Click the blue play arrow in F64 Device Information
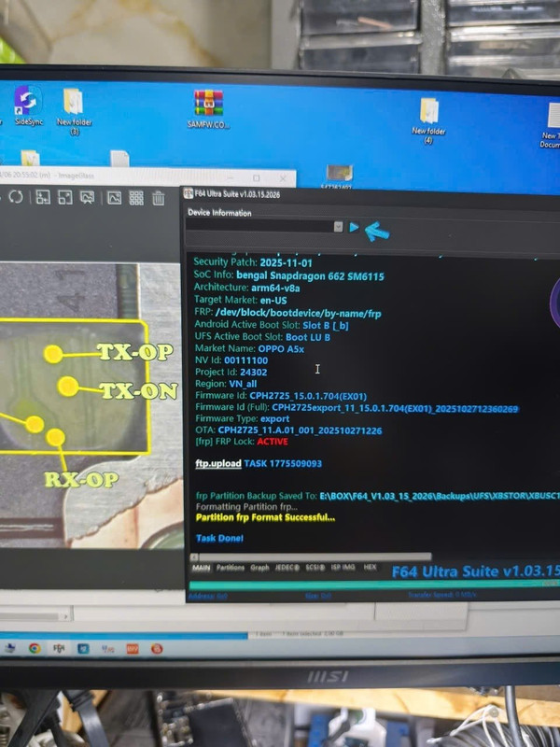560x747 pixels. click(354, 227)
